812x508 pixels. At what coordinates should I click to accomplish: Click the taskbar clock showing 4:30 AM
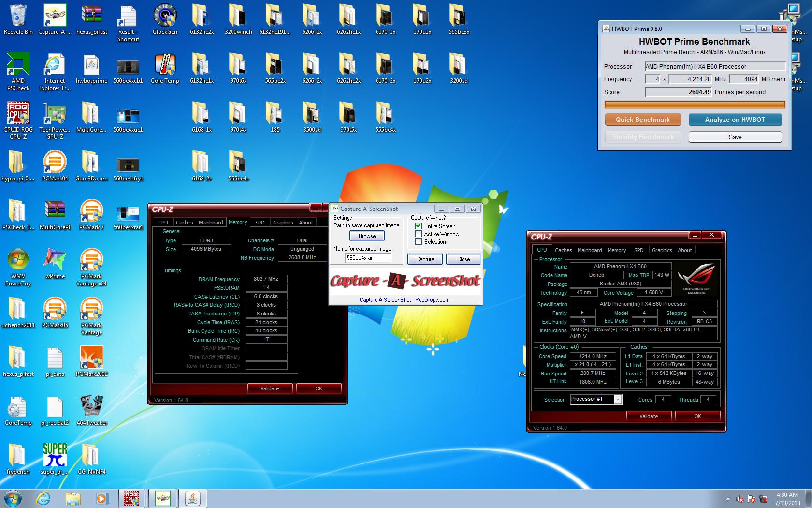[787, 499]
